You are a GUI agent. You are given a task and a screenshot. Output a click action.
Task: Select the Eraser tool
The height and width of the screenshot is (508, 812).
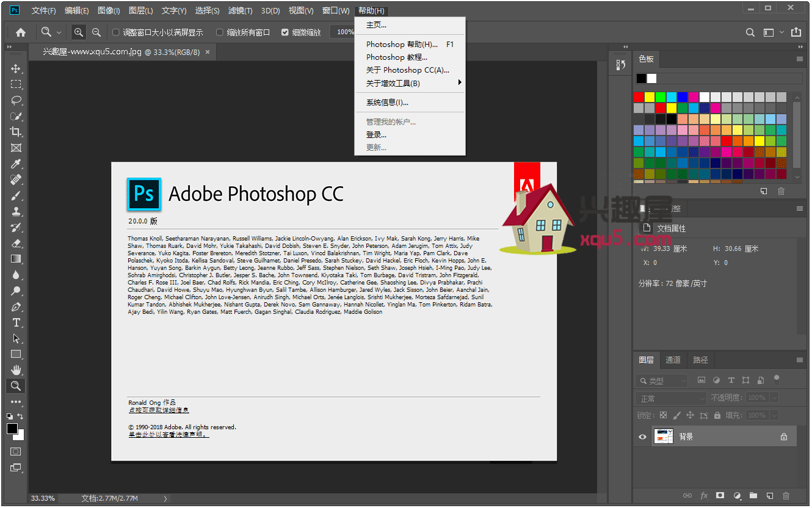[x=16, y=243]
